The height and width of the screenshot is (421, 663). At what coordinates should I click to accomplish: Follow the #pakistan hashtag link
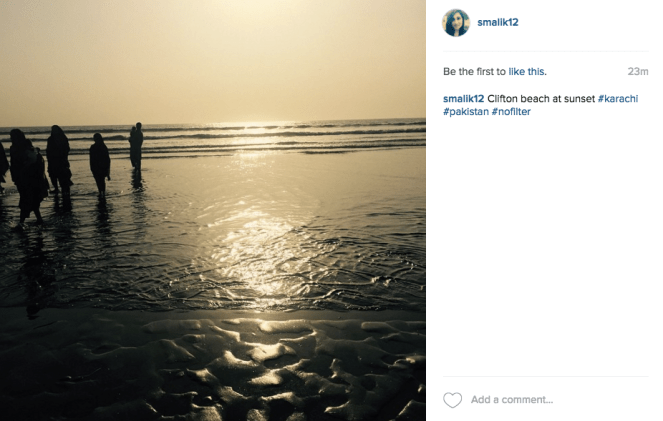click(x=465, y=112)
